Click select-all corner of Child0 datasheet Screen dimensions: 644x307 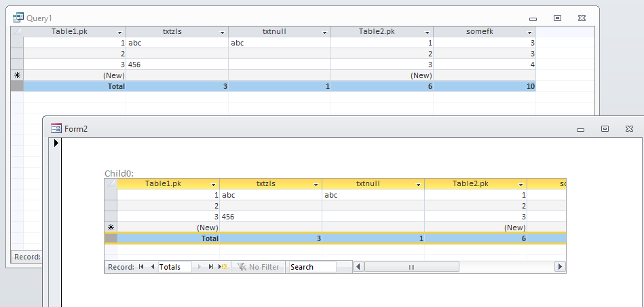point(111,183)
